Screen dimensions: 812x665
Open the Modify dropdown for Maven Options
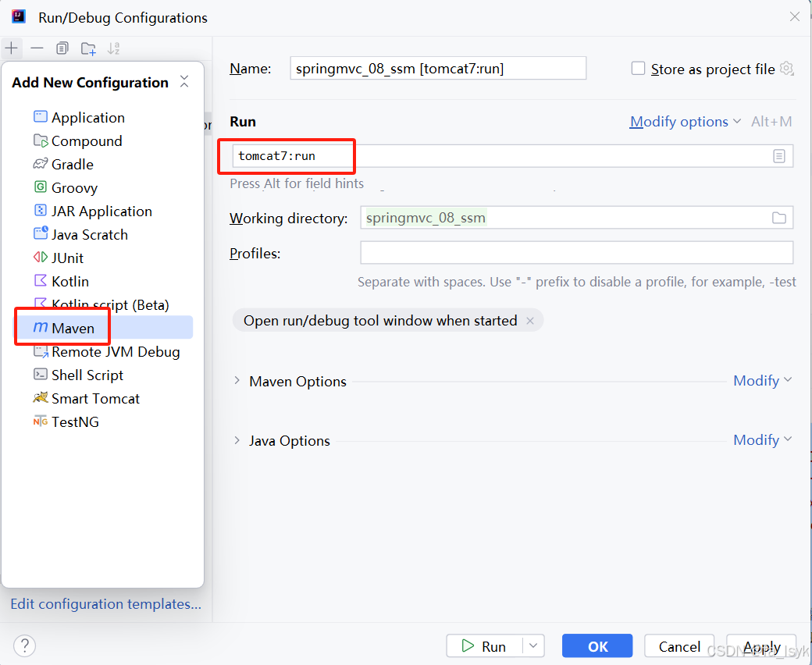762,380
